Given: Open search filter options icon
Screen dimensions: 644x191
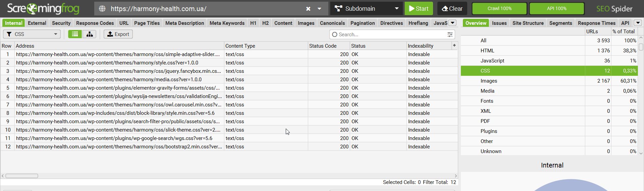Looking at the screenshot, I should tap(450, 34).
